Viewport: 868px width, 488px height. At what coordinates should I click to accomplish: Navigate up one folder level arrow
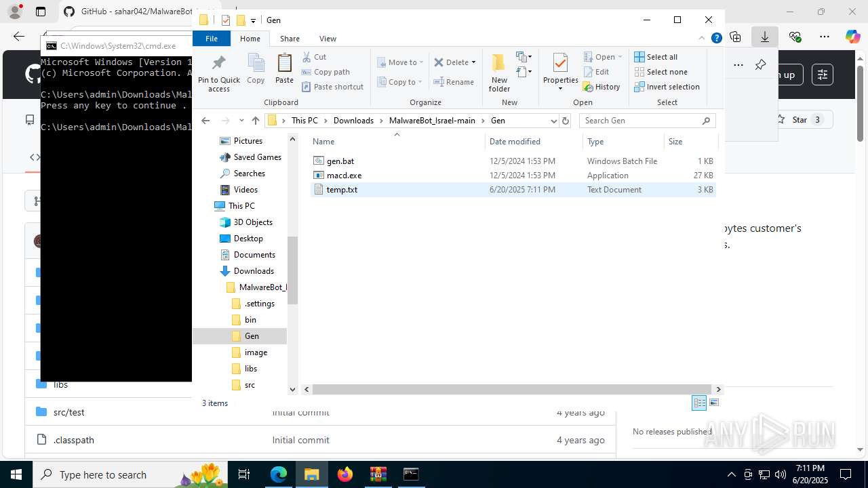[x=256, y=121]
